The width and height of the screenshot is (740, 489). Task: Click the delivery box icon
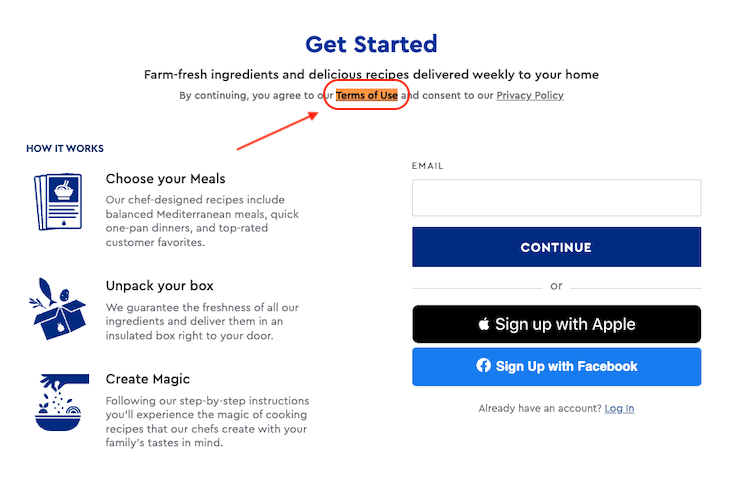coord(58,309)
